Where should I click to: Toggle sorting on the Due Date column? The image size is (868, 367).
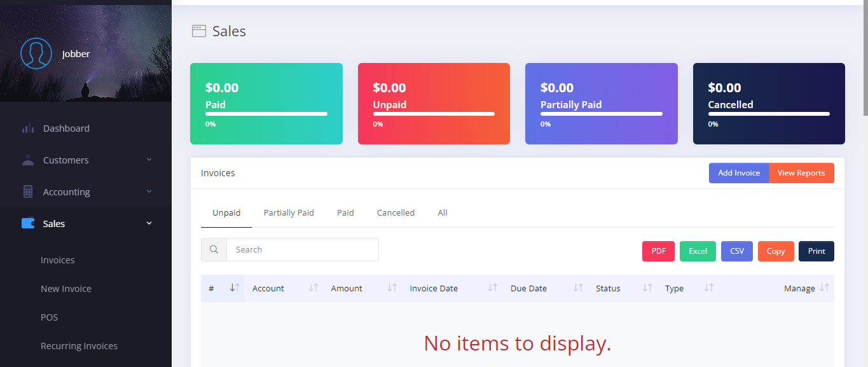pyautogui.click(x=577, y=287)
